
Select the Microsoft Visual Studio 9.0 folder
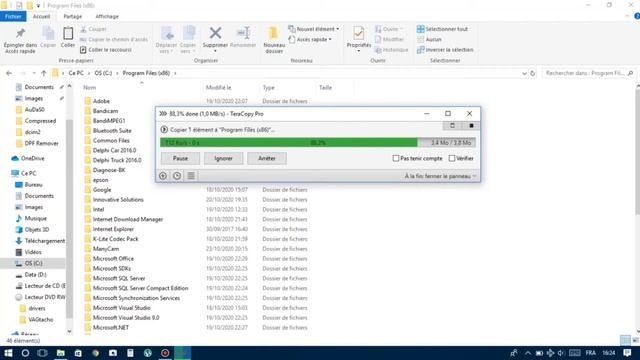coord(126,318)
